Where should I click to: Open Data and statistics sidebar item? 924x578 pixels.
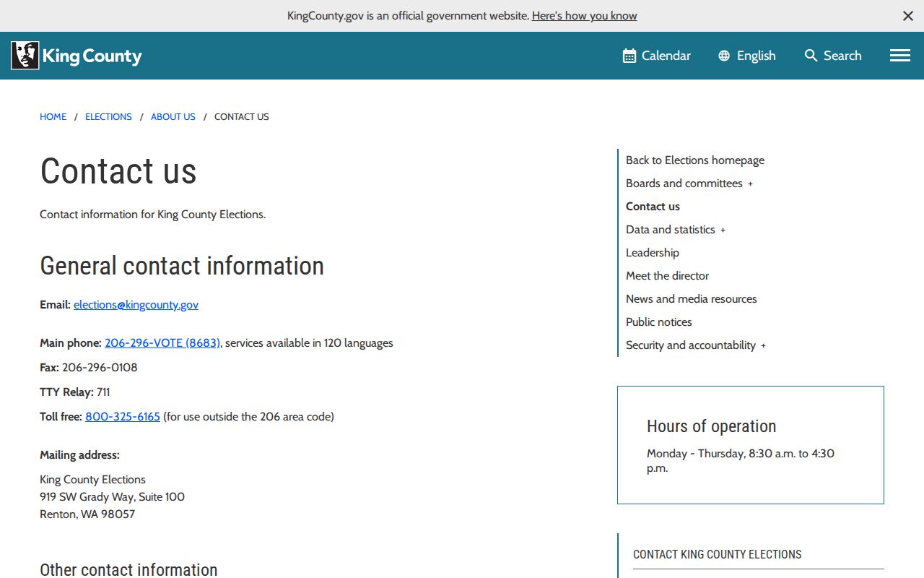[671, 230]
